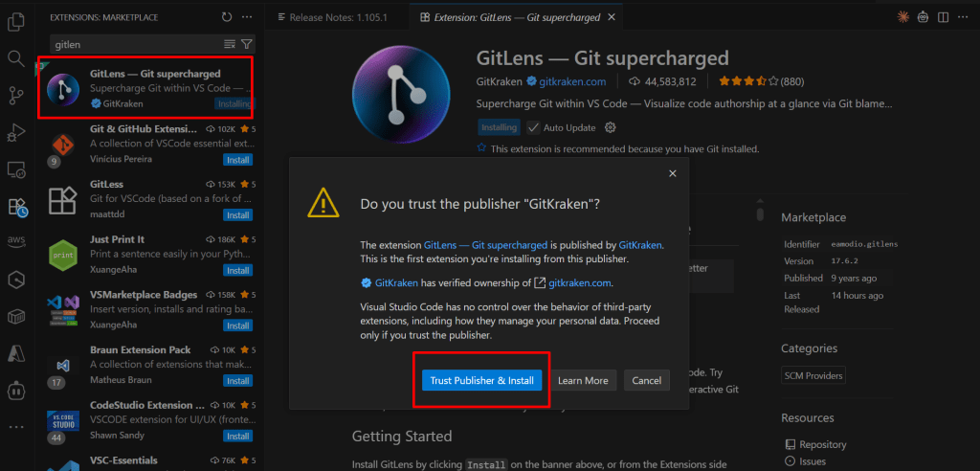Open the Source Control view

point(15,95)
